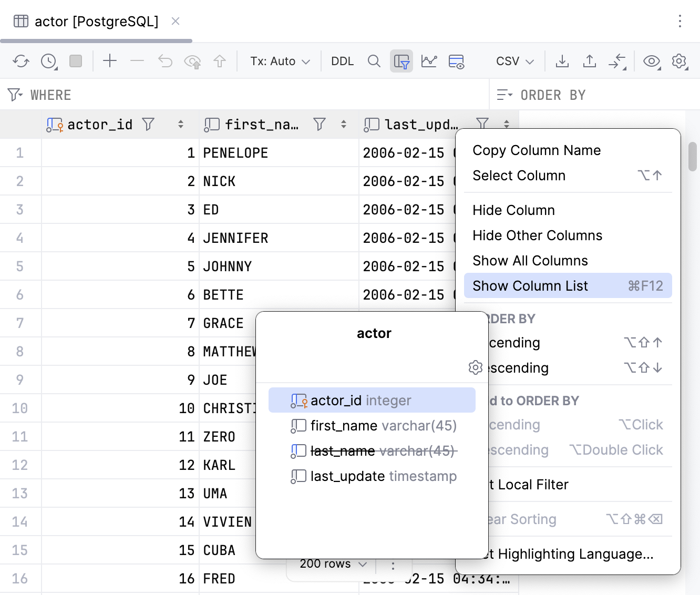Screen dimensions: 700x595
Task: Open the find toolbar with magnifier icon
Action: pyautogui.click(x=374, y=61)
